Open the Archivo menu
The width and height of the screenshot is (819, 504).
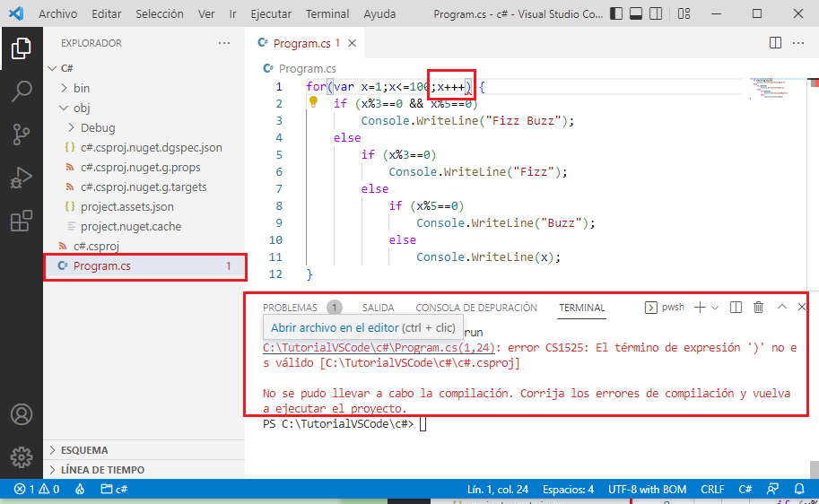[58, 14]
